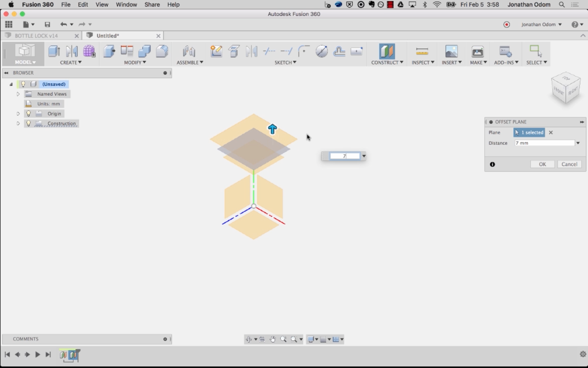
Task: Select the Pan hand tool
Action: pyautogui.click(x=273, y=339)
